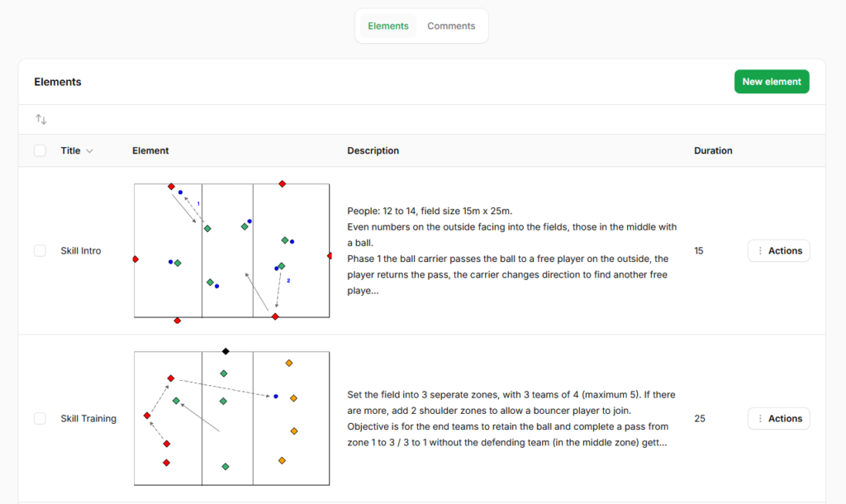Click the Description column header

(373, 151)
